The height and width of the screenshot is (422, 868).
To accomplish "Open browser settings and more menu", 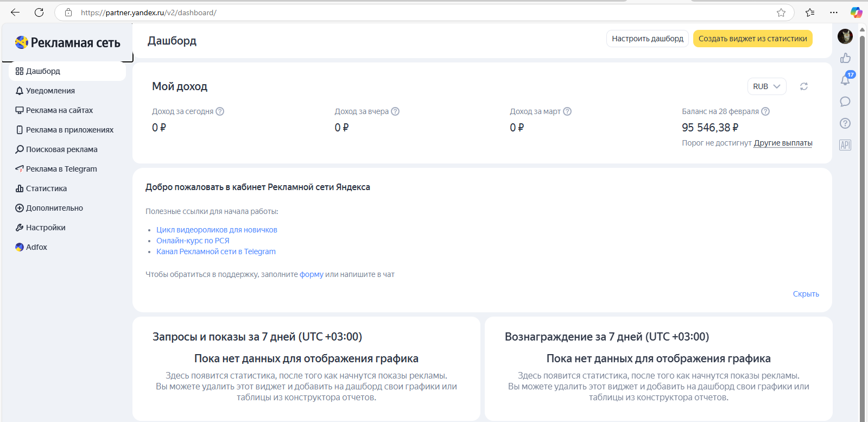I will click(x=834, y=12).
